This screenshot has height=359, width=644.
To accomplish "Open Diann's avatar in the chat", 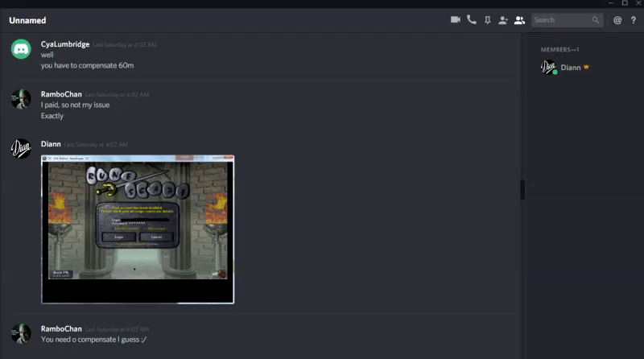I will tap(21, 149).
